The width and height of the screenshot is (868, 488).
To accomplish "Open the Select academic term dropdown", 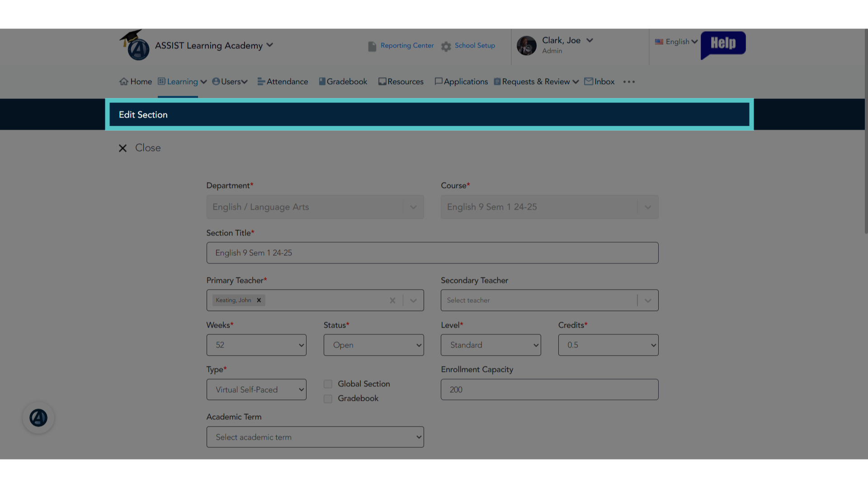I will click(315, 437).
